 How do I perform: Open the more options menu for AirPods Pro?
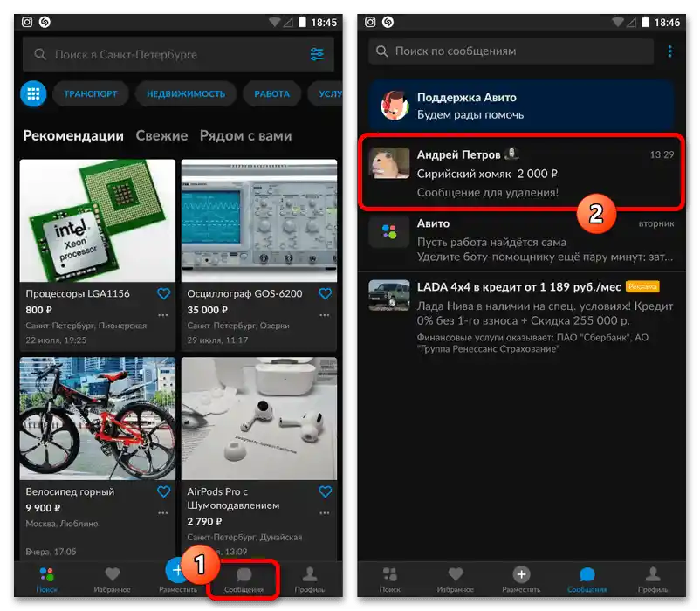tap(325, 513)
